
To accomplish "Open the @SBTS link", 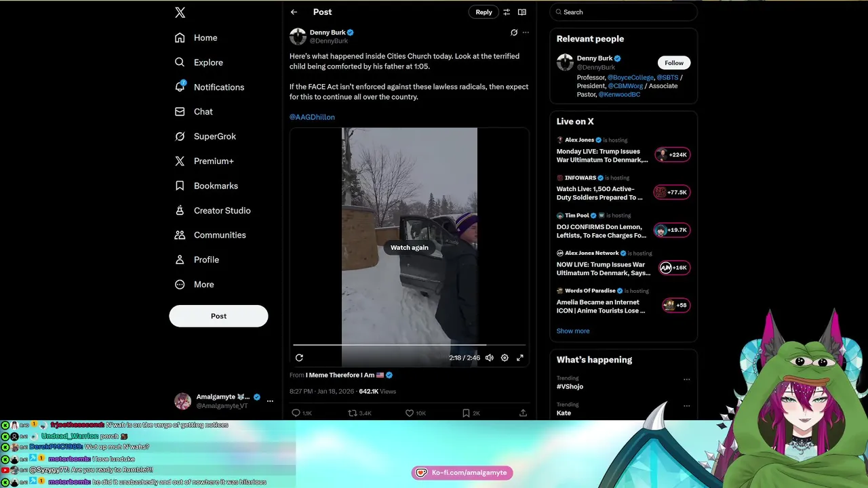I will [x=667, y=78].
